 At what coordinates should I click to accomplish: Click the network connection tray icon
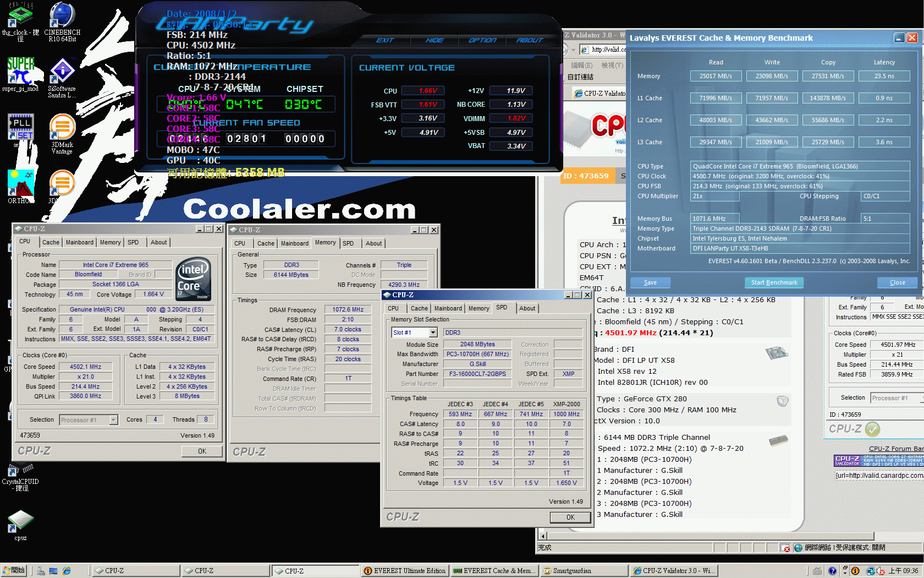pos(870,571)
